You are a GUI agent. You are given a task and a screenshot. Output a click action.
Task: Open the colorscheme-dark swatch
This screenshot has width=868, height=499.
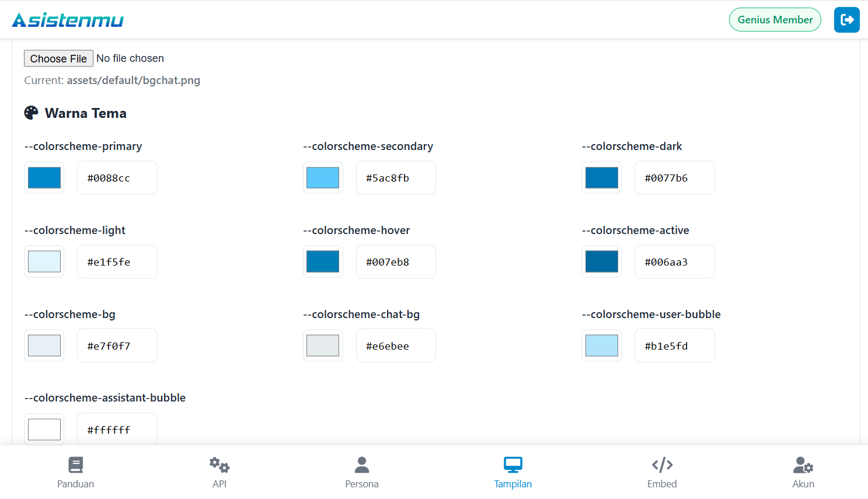click(601, 177)
